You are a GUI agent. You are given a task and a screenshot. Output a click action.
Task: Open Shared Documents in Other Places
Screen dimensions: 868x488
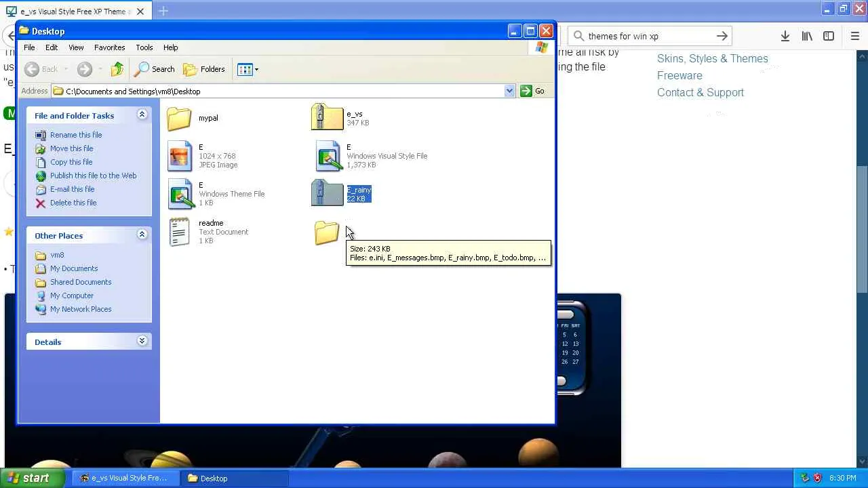point(81,282)
